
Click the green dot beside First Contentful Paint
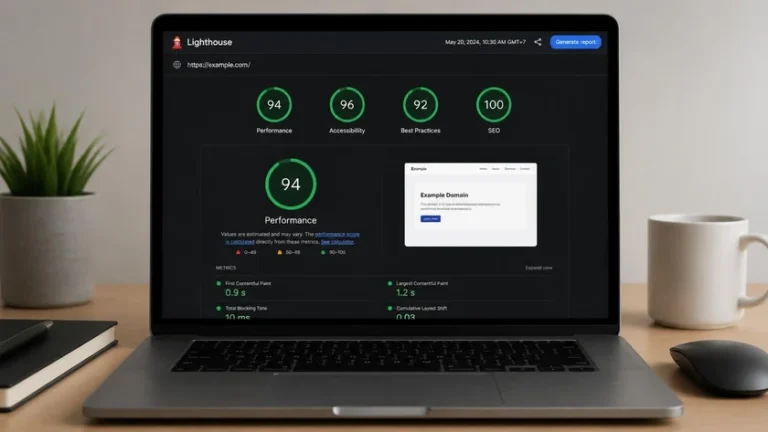point(218,283)
